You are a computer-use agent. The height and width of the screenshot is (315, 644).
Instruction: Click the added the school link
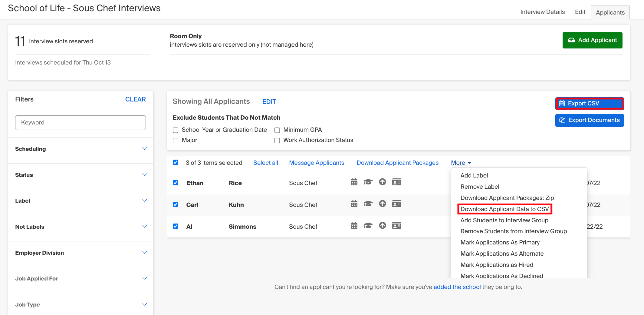click(x=457, y=287)
